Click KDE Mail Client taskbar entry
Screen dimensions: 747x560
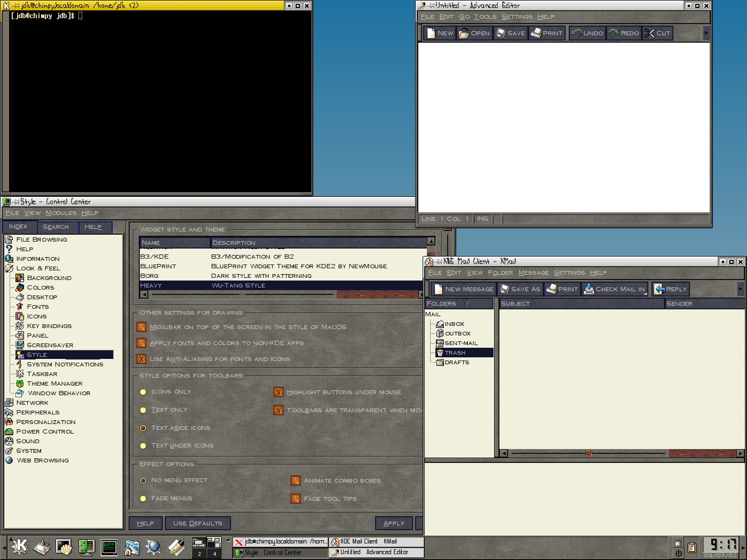[376, 541]
